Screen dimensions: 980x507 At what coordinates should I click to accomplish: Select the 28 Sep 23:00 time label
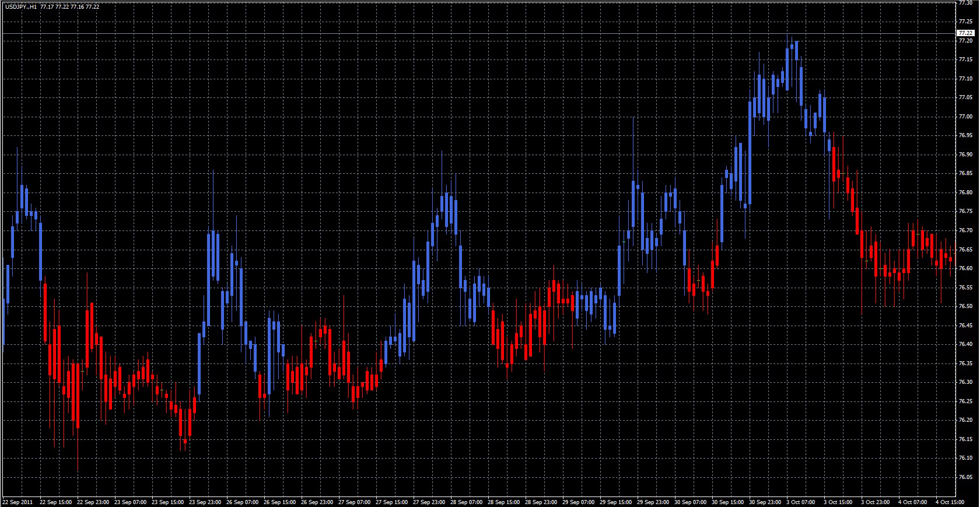[x=541, y=502]
